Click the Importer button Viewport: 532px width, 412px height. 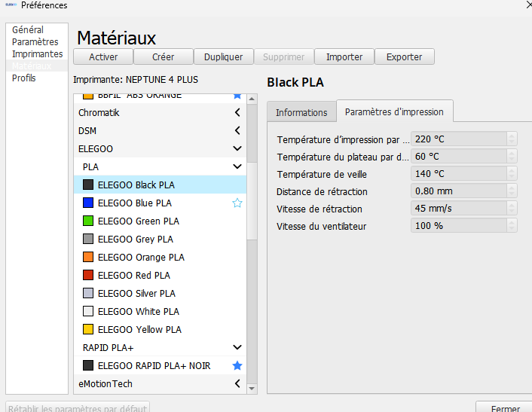(x=344, y=56)
